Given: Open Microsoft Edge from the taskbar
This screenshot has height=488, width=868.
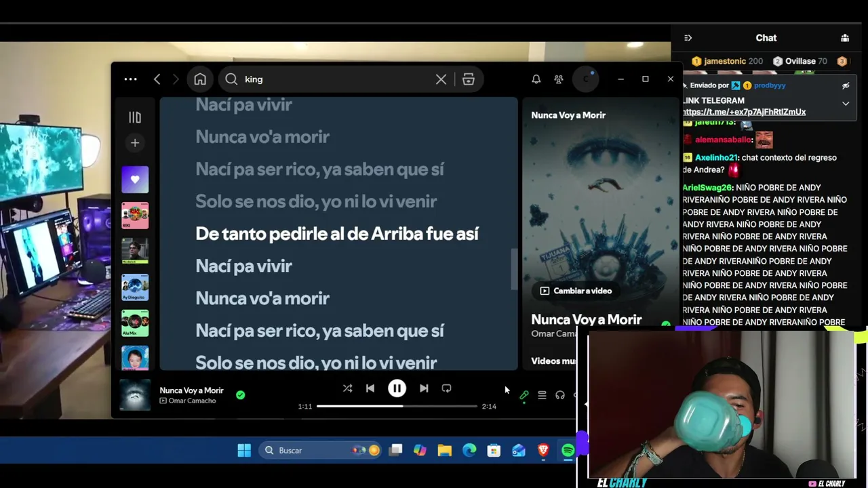Looking at the screenshot, I should (469, 450).
